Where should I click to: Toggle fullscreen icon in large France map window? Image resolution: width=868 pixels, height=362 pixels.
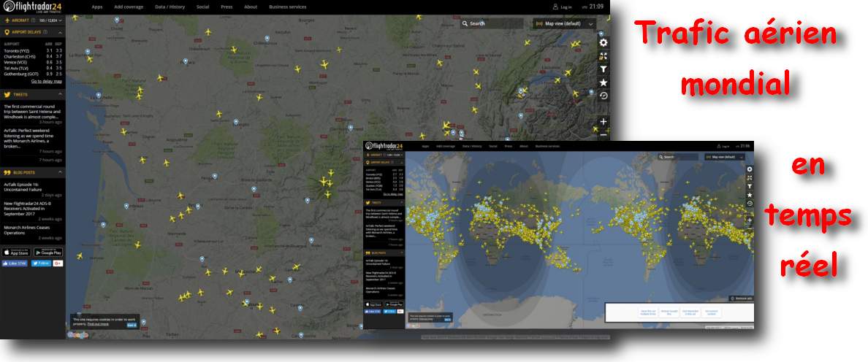click(604, 55)
